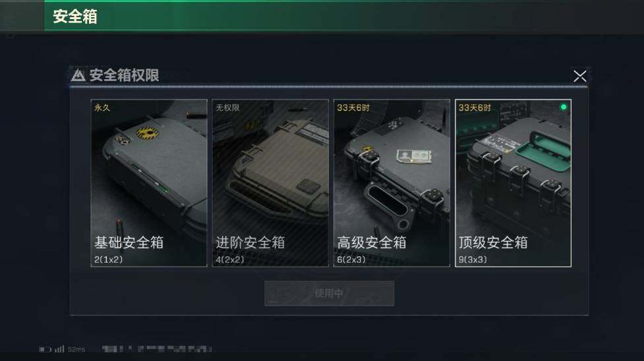Viewport: 644px width, 361px height.
Task: Click the 安全箱 page header title
Action: tap(75, 16)
